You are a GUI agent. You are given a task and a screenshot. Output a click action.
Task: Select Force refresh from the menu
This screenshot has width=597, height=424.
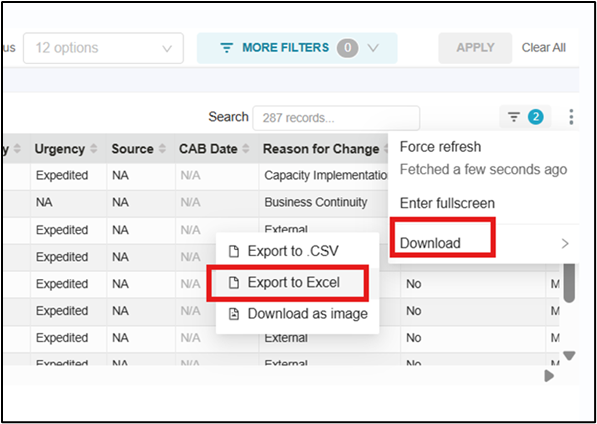[440, 147]
